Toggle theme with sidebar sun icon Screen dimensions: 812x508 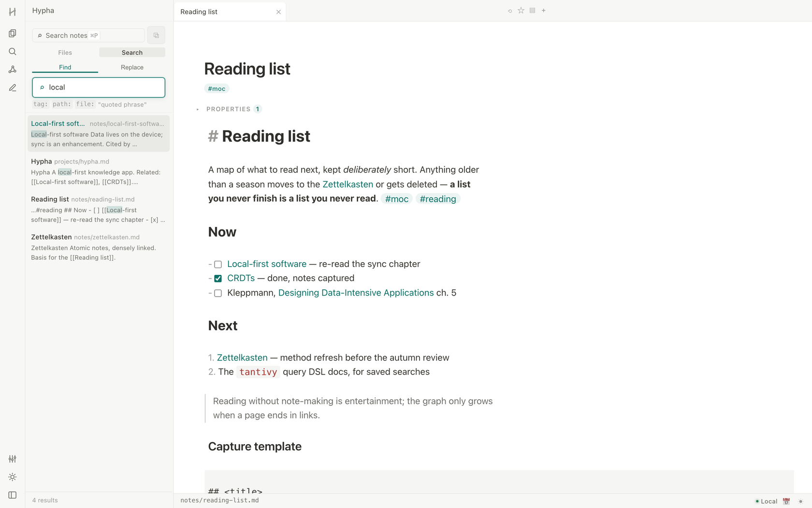coord(13,477)
